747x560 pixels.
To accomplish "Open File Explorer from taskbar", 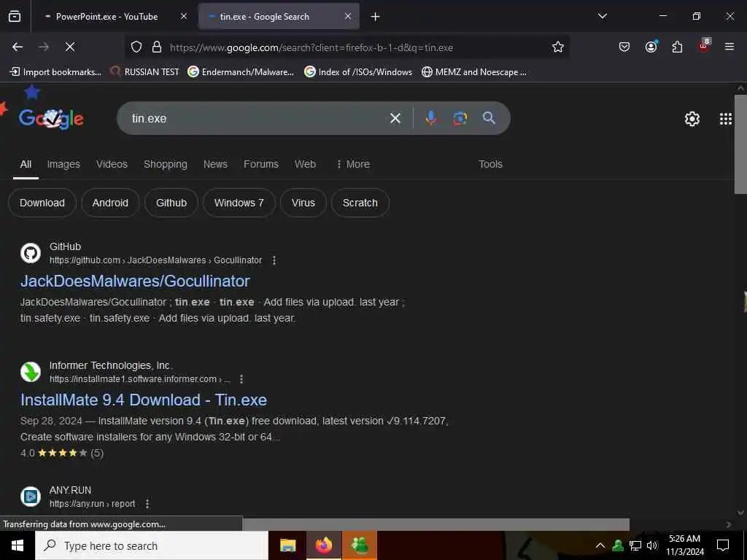I will click(287, 545).
